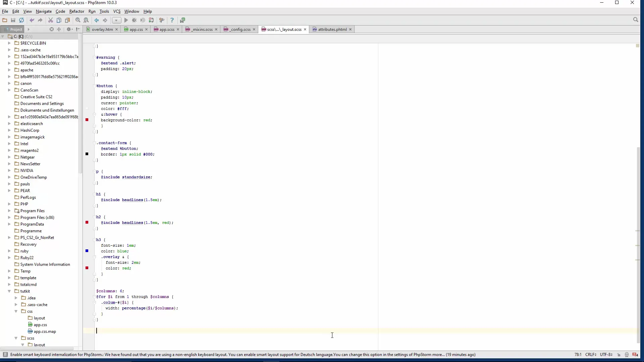The width and height of the screenshot is (644, 362).
Task: Click red color swatch for background-color: red
Action: 87,120
